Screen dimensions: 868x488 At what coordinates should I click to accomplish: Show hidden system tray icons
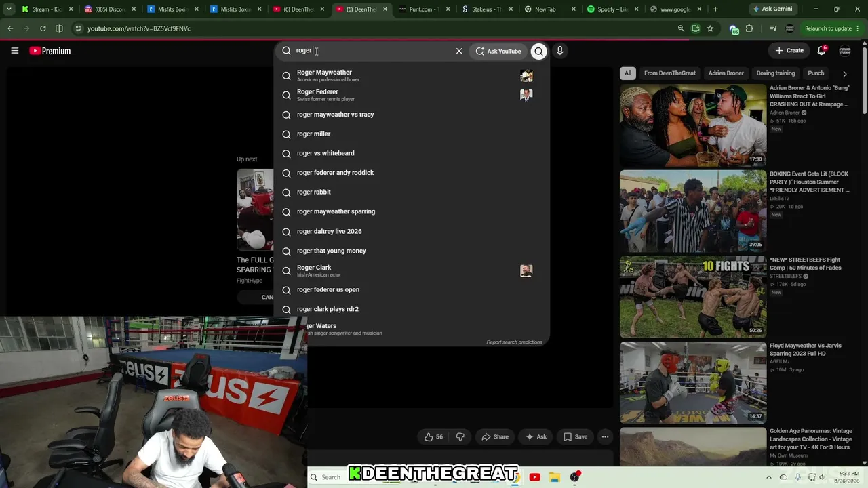point(770,477)
